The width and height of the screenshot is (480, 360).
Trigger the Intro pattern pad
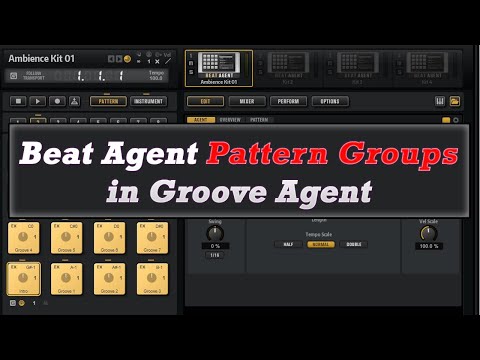tap(23, 279)
